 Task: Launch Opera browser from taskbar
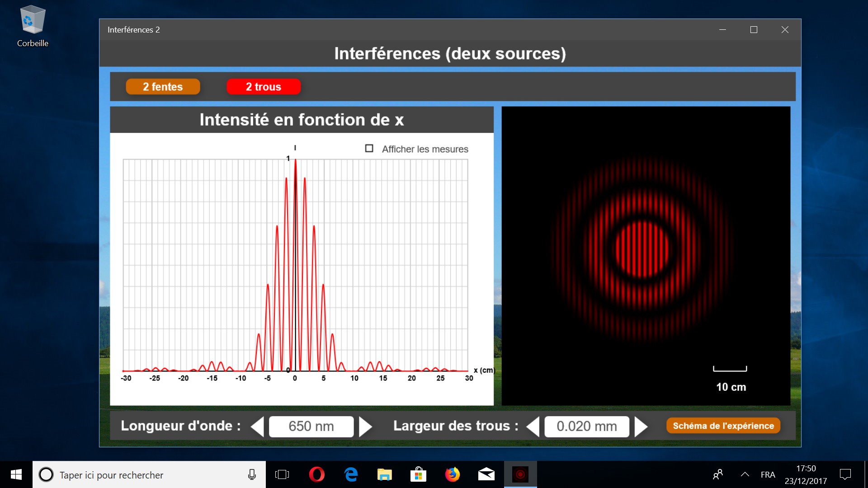click(316, 474)
